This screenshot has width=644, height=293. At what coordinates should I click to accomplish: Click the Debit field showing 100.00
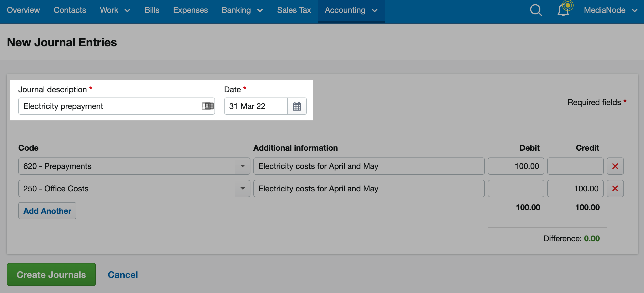click(x=516, y=166)
